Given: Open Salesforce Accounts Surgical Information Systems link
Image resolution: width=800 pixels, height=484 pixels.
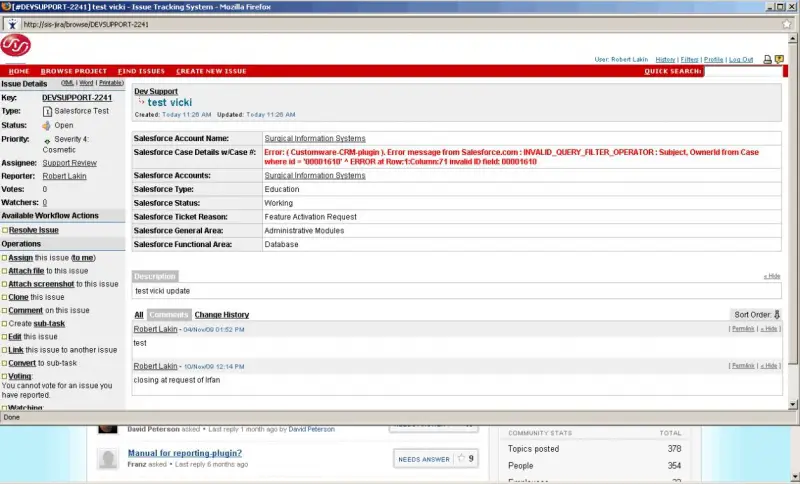Looking at the screenshot, I should pyautogui.click(x=315, y=175).
